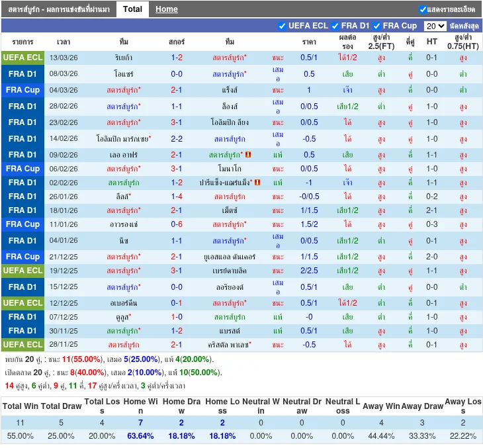The height and width of the screenshot is (448, 483).
Task: Toggle the FRA D1 filter checkbox
Action: (x=335, y=26)
